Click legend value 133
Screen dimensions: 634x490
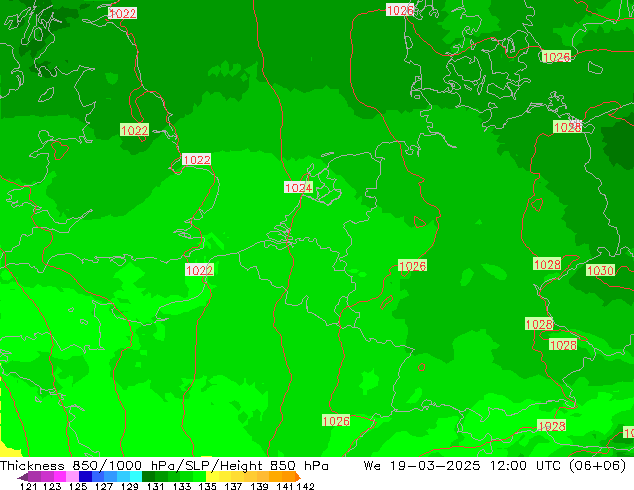[x=182, y=486]
